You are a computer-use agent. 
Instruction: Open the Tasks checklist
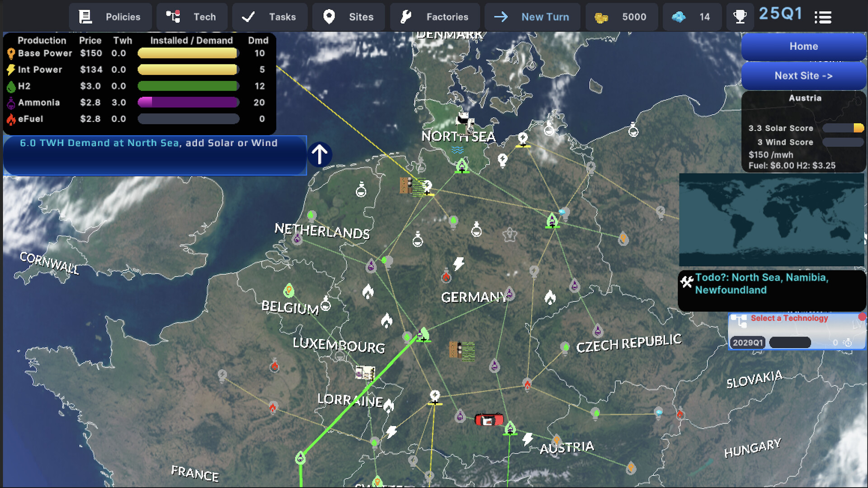269,17
